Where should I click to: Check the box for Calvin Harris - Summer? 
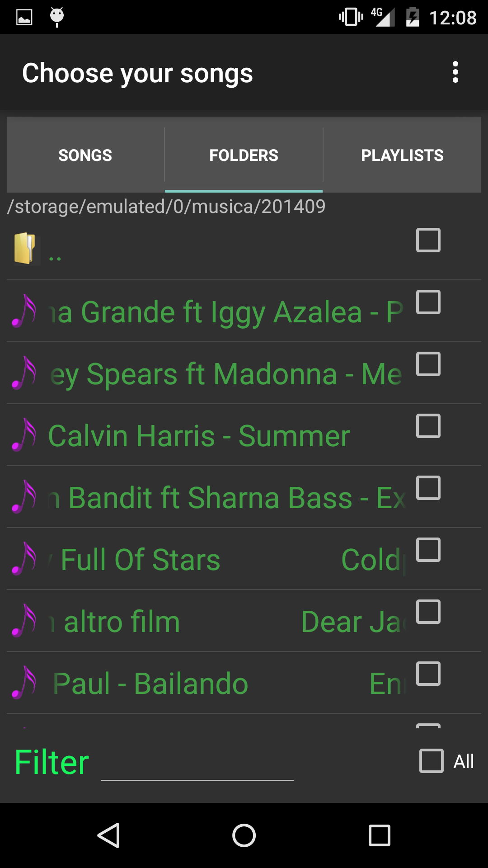tap(428, 426)
